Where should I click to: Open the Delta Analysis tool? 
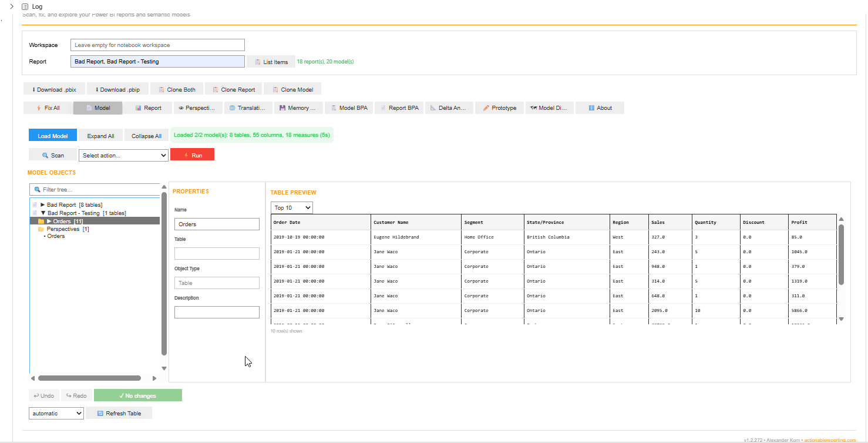tap(449, 108)
